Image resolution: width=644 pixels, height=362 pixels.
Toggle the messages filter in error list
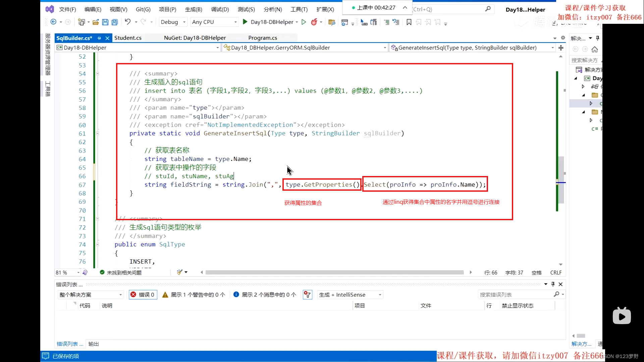coord(265,295)
